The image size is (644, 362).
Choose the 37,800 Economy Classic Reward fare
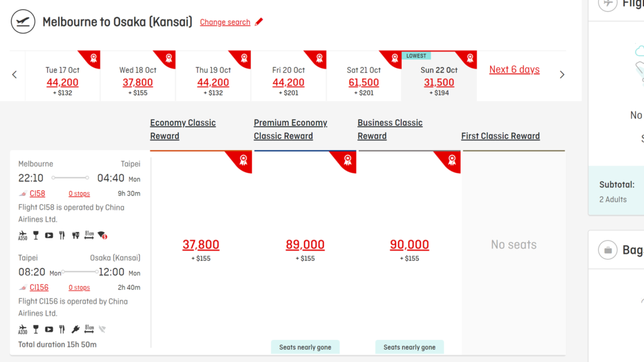pyautogui.click(x=201, y=244)
